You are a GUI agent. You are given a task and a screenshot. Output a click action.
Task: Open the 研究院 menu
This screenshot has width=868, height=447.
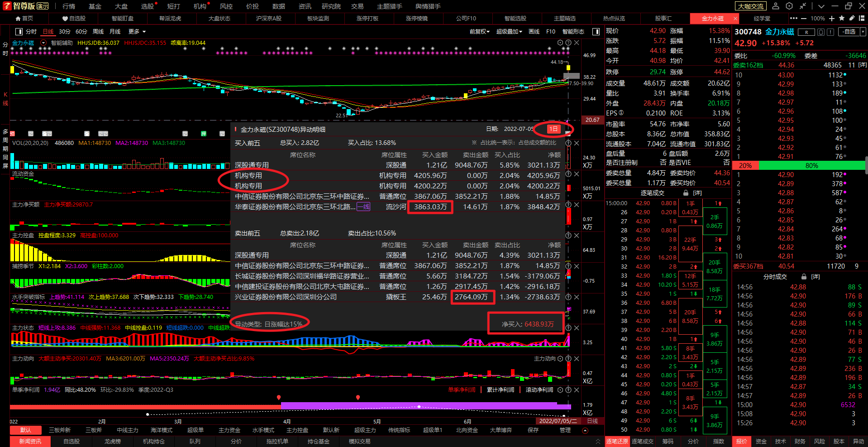[331, 6]
